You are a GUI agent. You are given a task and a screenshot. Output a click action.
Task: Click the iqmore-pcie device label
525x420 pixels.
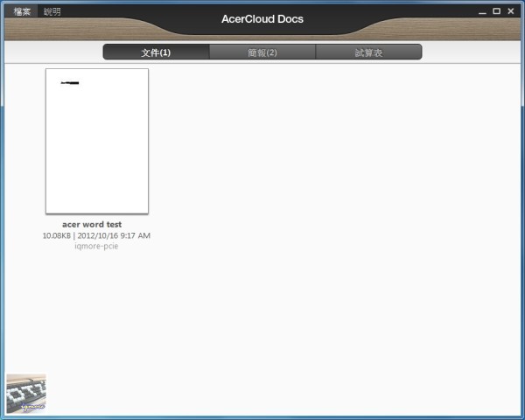(96, 246)
